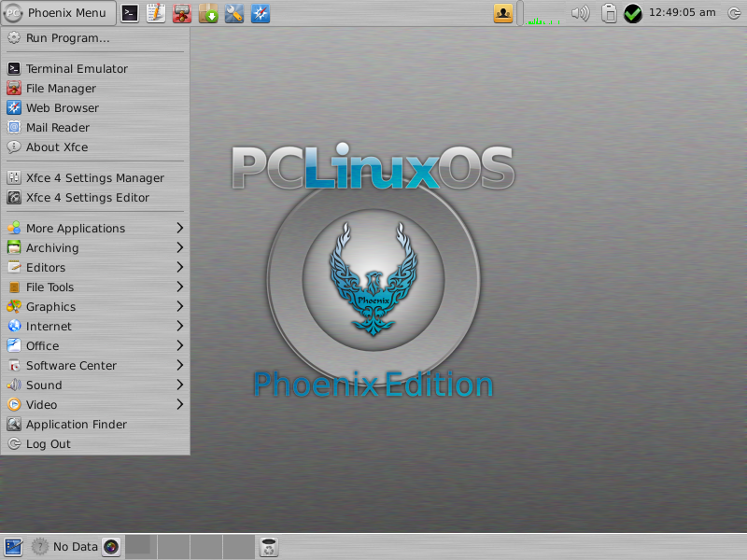Click the clock showing 12:49:05 am
Screen dimensions: 747x560
pos(682,13)
